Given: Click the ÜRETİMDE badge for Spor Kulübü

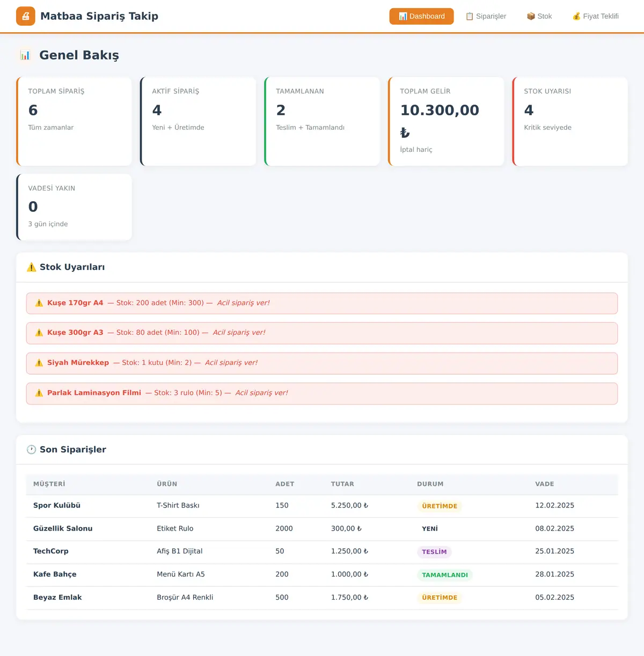Looking at the screenshot, I should (440, 506).
